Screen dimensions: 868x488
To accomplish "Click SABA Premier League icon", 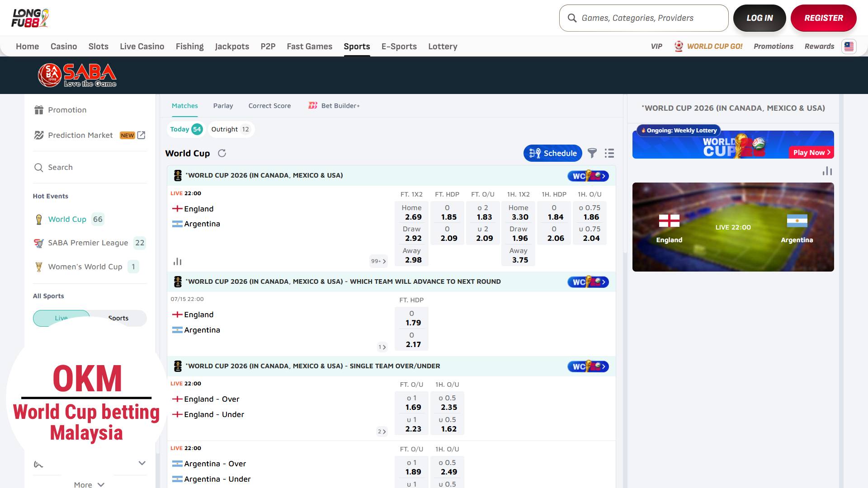I will pos(39,243).
